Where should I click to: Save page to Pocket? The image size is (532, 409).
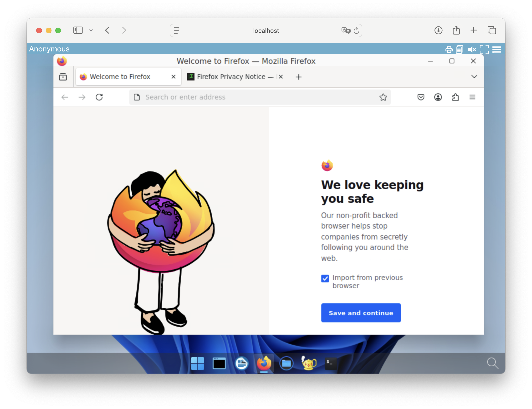coord(421,97)
